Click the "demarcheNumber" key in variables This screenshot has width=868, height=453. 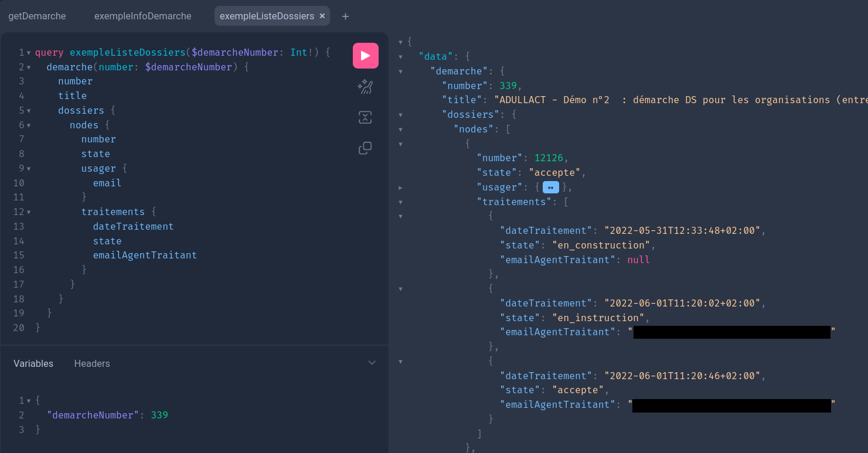pyautogui.click(x=93, y=415)
